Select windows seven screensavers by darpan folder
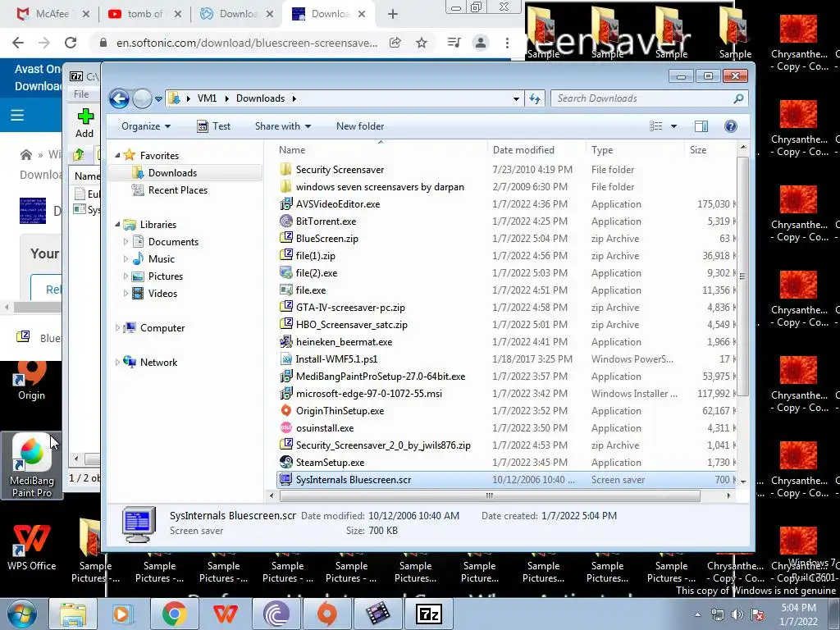Viewport: 840px width, 630px height. point(379,187)
